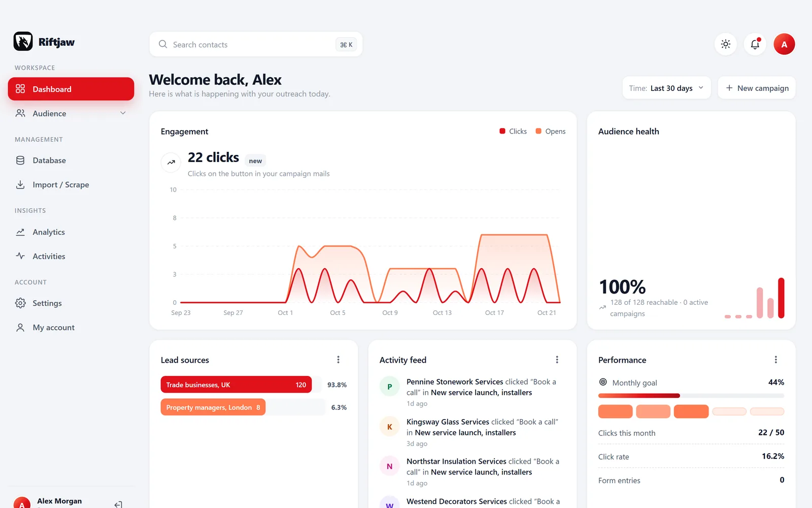Image resolution: width=812 pixels, height=508 pixels.
Task: Toggle light/dark theme sun icon
Action: (x=726, y=44)
